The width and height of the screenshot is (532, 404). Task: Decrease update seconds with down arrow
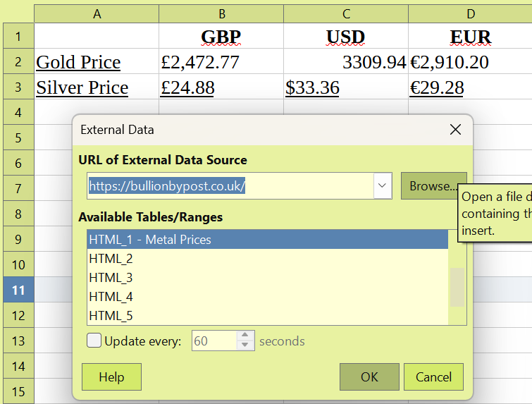coord(245,345)
